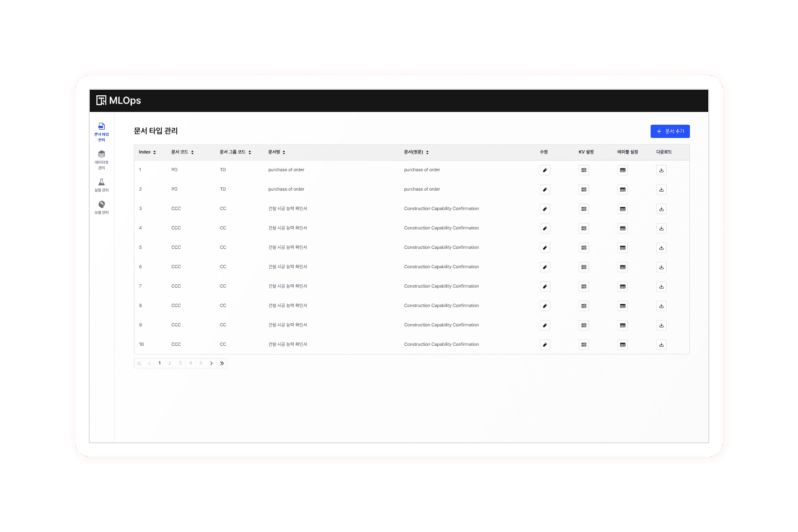Download the document in row 8
This screenshot has width=798, height=532.
coord(662,306)
